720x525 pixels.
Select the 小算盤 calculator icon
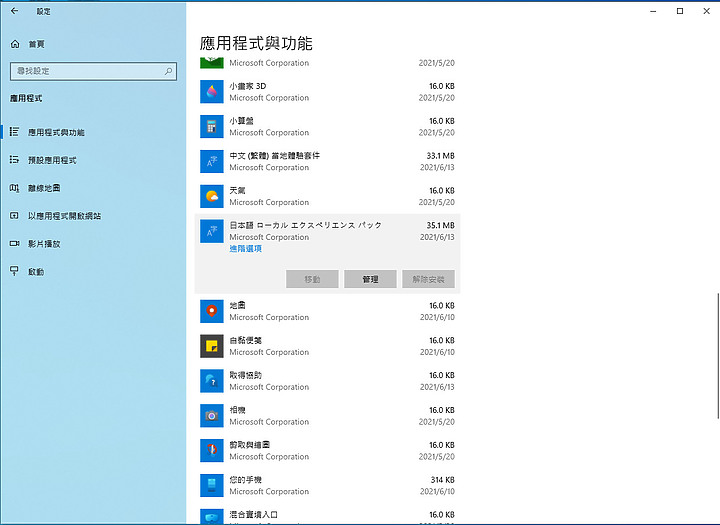click(212, 126)
